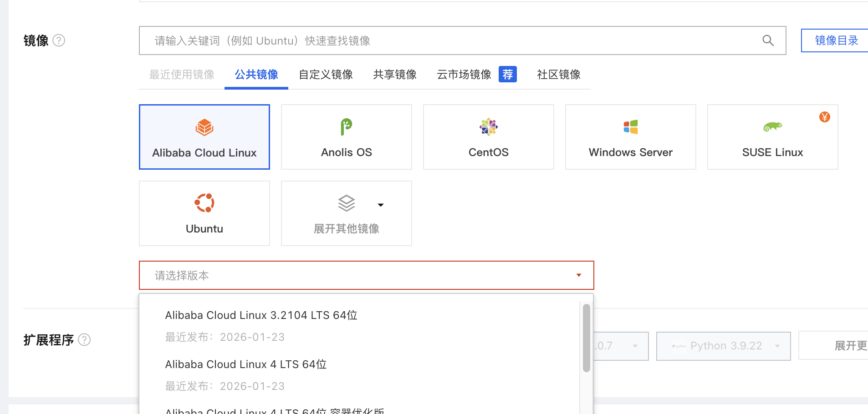Select the Alibaba Cloud Linux image card
The height and width of the screenshot is (414, 868).
point(204,137)
